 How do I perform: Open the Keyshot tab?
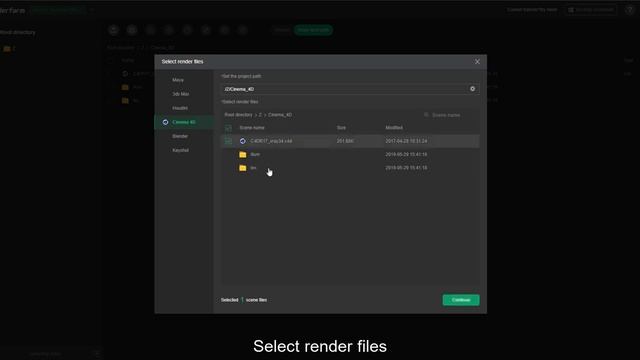(x=180, y=150)
